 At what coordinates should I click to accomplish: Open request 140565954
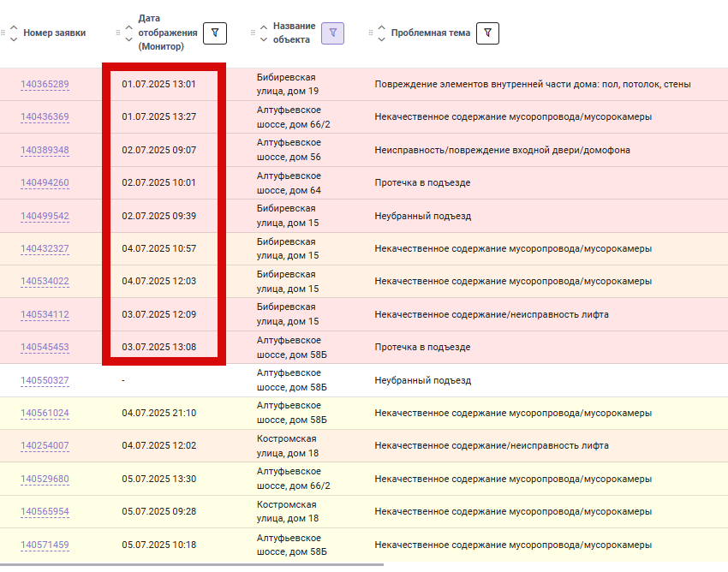[45, 511]
